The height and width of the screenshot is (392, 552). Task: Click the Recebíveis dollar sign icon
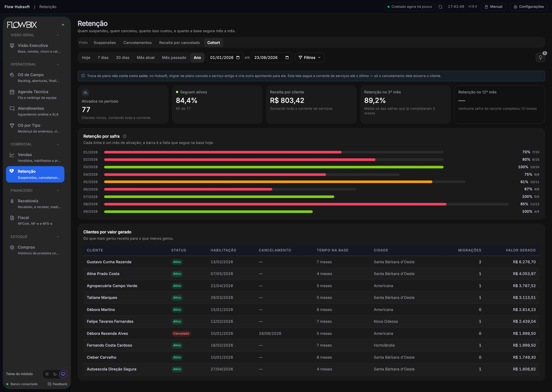coord(12,201)
